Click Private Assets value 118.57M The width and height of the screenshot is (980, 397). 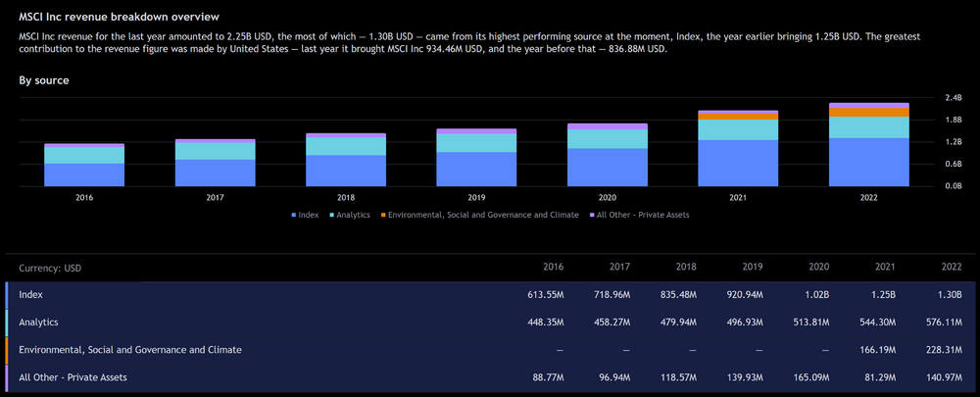tap(678, 377)
